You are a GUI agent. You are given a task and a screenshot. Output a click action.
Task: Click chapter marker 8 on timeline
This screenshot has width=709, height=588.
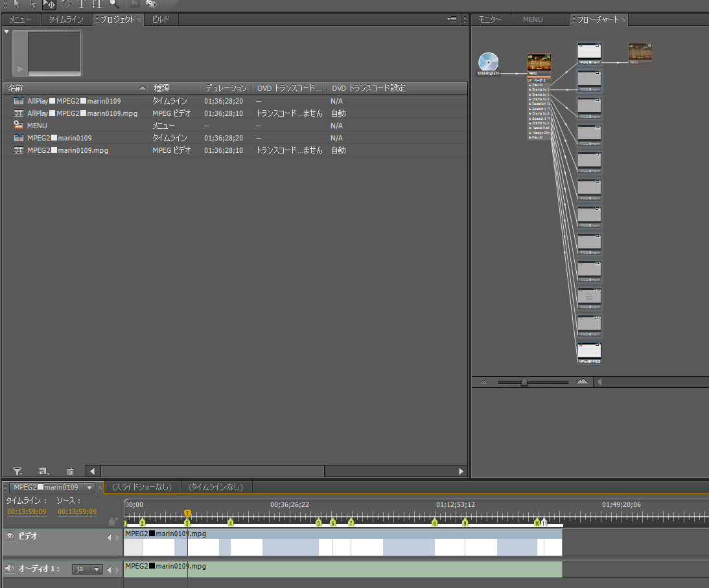click(434, 523)
